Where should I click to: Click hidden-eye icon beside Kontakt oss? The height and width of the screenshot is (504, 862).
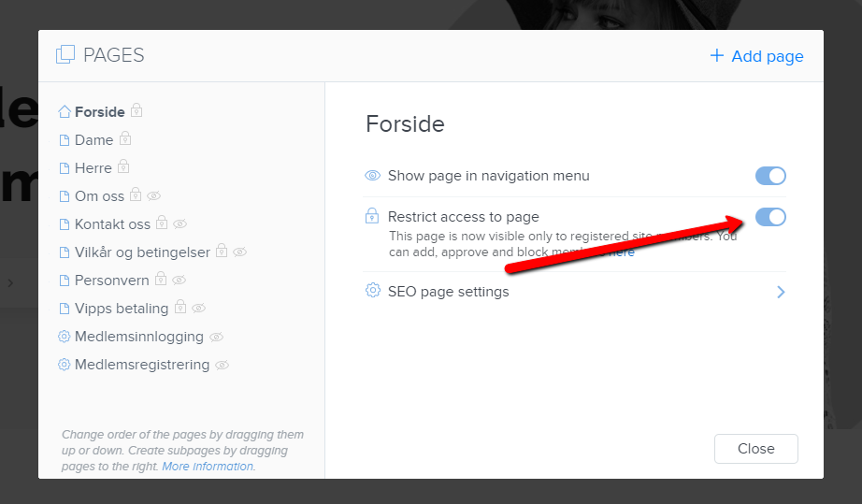pos(180,223)
